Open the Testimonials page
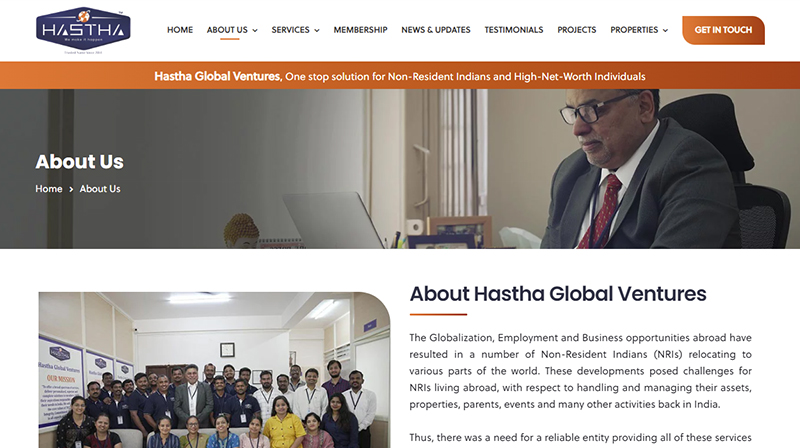 pos(514,30)
